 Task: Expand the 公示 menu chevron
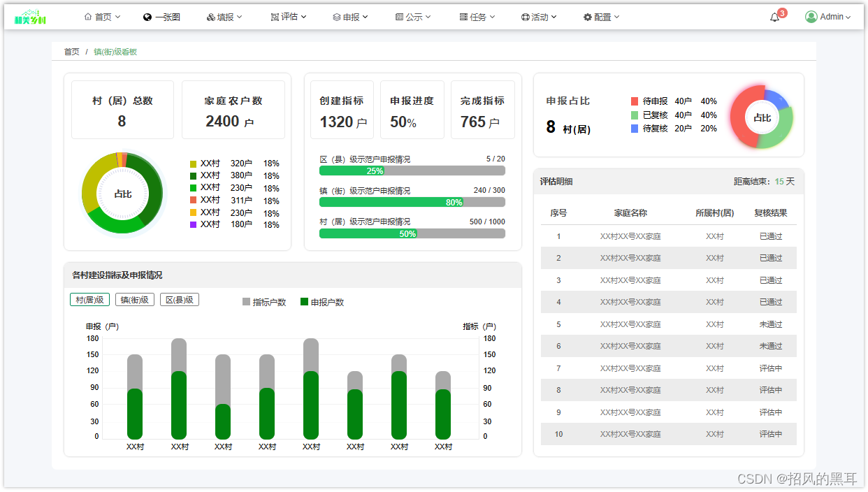click(428, 17)
